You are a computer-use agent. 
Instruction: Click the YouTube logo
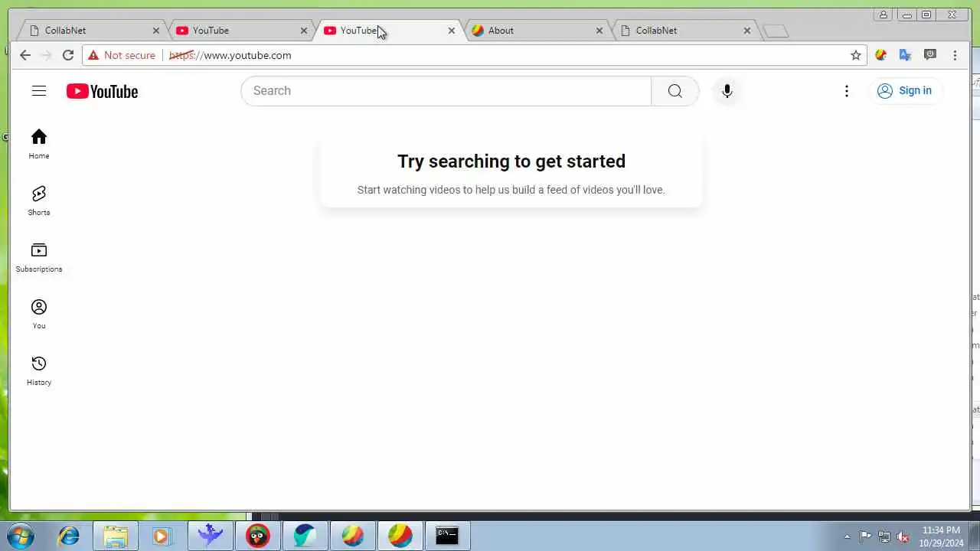[102, 91]
